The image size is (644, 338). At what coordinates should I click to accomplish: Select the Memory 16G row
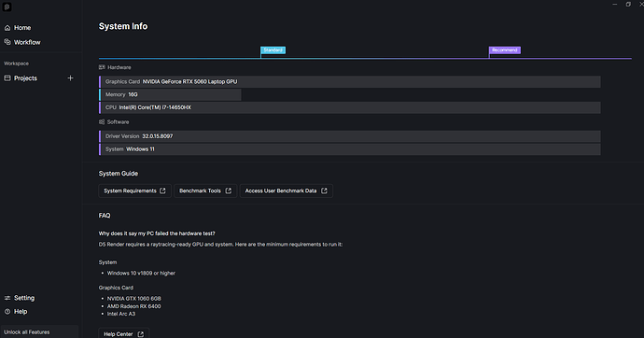(170, 94)
